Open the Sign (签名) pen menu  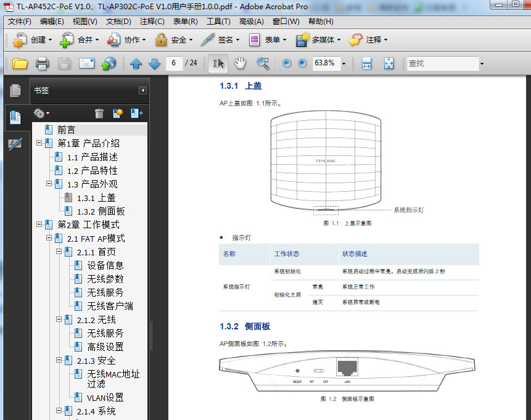(x=220, y=40)
